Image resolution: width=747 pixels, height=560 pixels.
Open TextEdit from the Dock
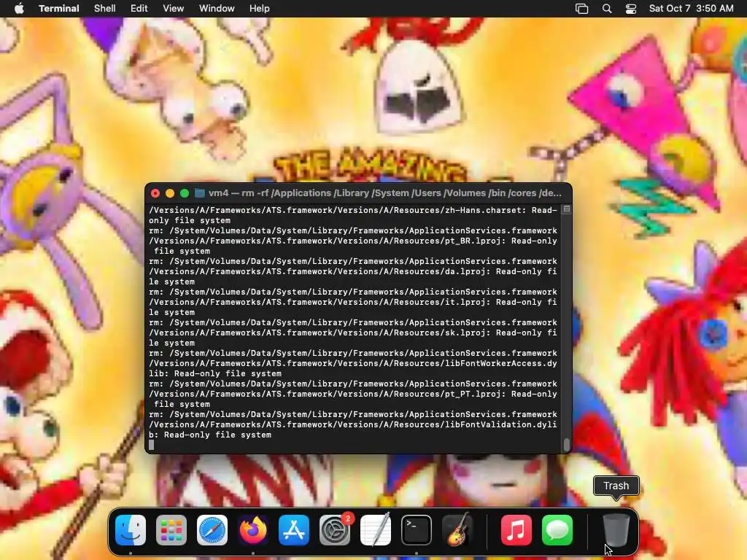376,530
